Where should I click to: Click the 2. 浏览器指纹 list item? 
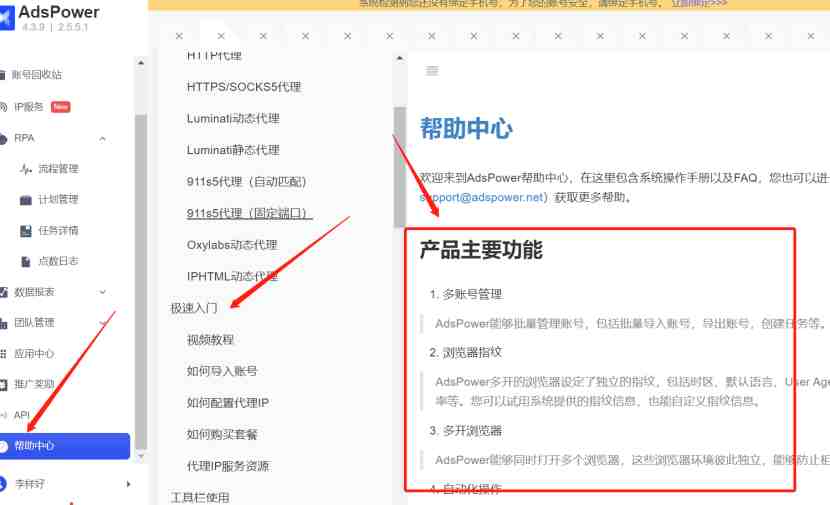point(466,353)
